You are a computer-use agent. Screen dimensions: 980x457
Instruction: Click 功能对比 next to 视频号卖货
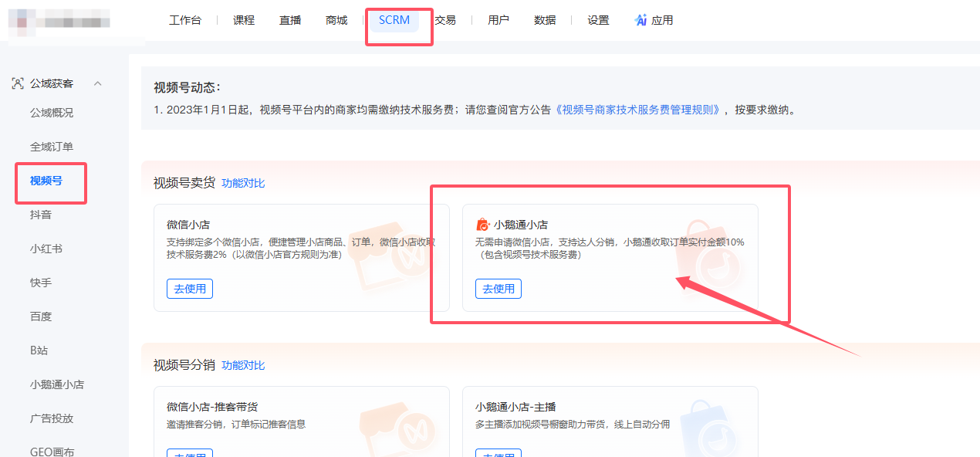243,183
